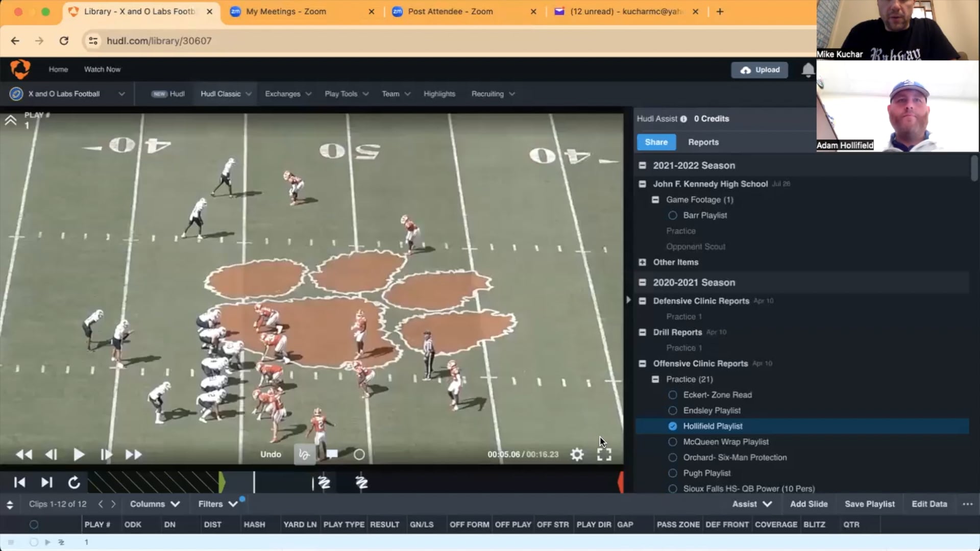The height and width of the screenshot is (551, 980).
Task: Fast forward the video
Action: 133,454
